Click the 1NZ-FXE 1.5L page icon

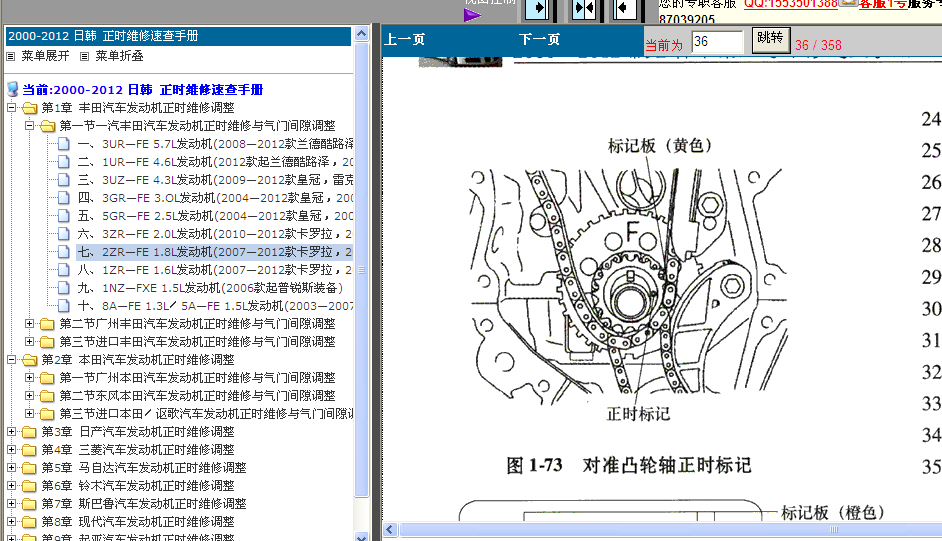64,288
